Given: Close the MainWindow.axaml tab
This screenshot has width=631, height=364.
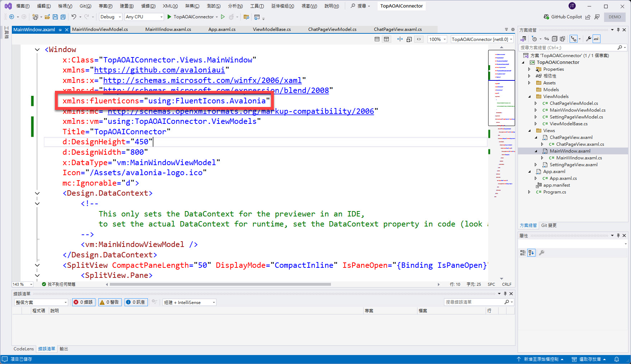Looking at the screenshot, I should click(66, 30).
